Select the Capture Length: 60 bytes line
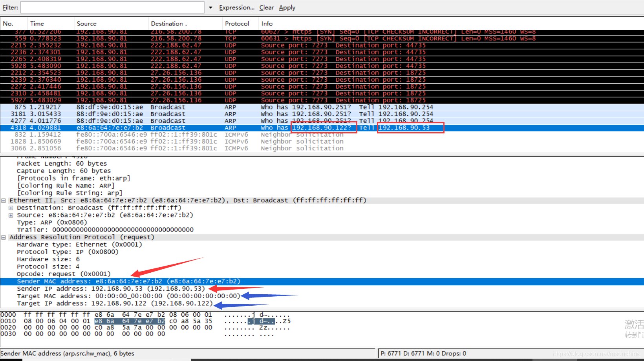 point(64,171)
